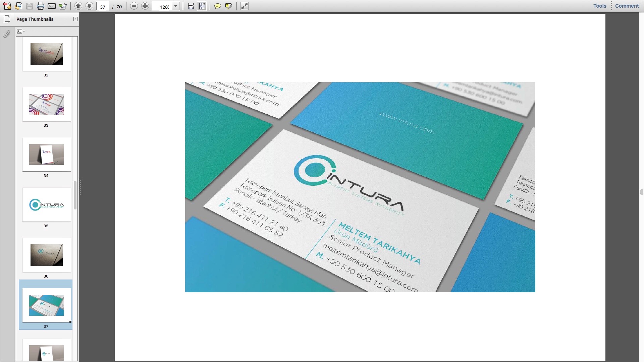The width and height of the screenshot is (644, 362).
Task: Go to previous page arrow
Action: coord(78,6)
